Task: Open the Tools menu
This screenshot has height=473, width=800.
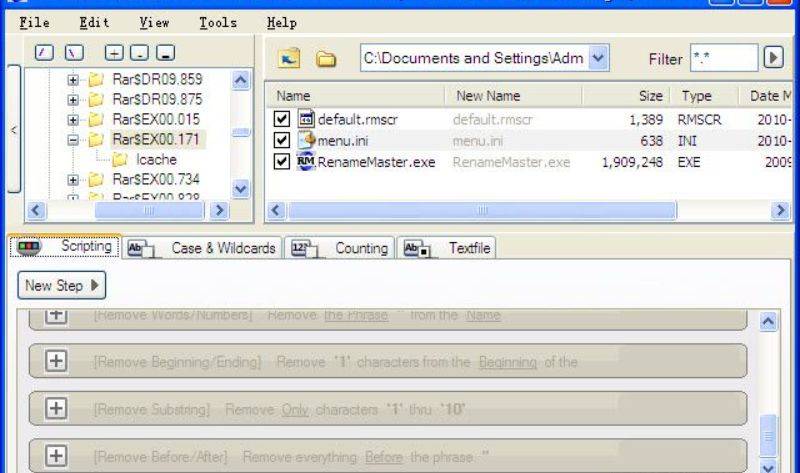Action: point(218,23)
